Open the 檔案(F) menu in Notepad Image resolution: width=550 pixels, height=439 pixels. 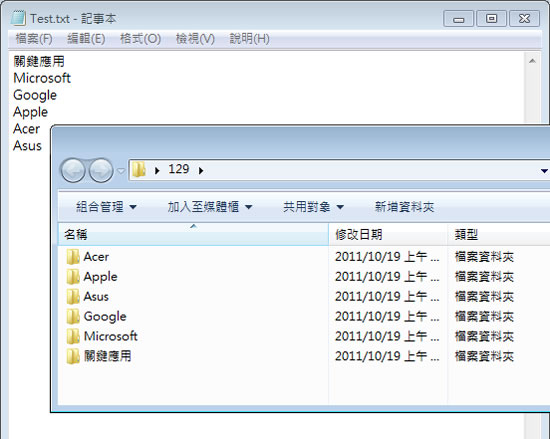(34, 39)
